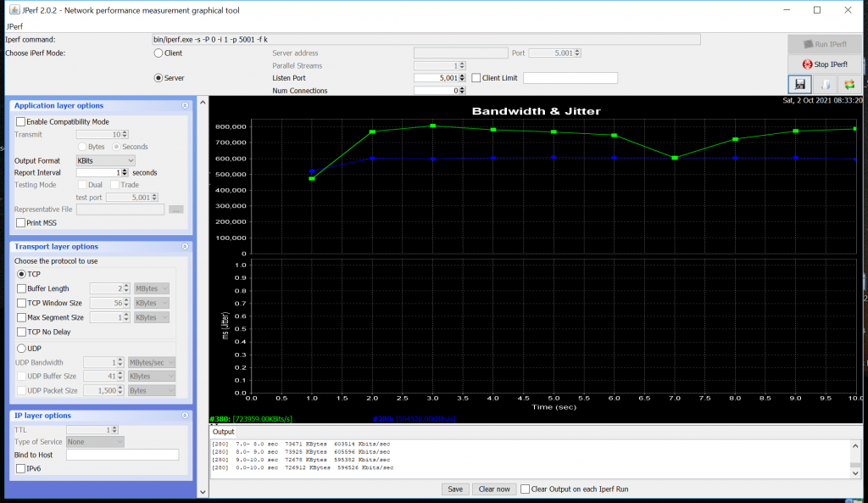This screenshot has height=503, width=868.
Task: Check the Dual testing mode box
Action: (82, 185)
